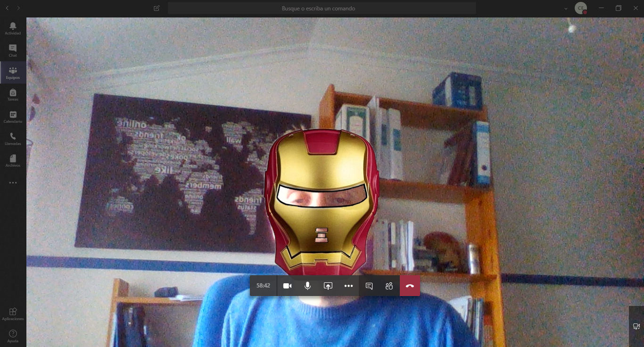Image resolution: width=644 pixels, height=347 pixels.
Task: Go back with the left arrow
Action: [x=7, y=8]
